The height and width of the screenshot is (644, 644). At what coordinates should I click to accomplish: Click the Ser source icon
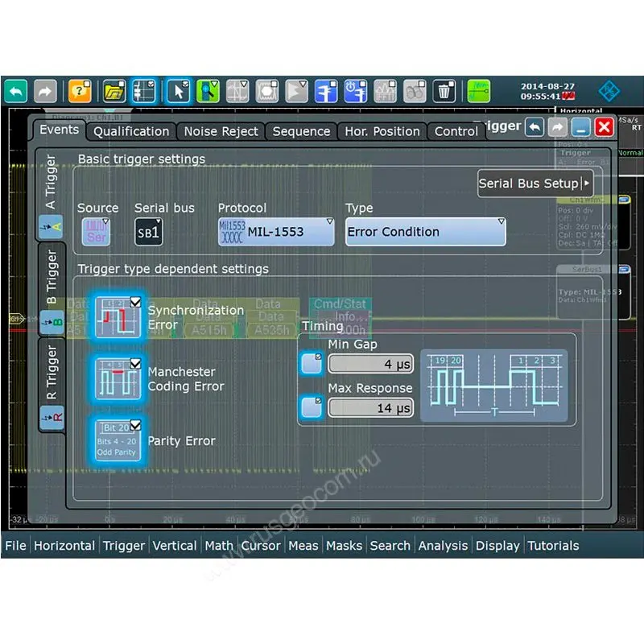pos(96,232)
